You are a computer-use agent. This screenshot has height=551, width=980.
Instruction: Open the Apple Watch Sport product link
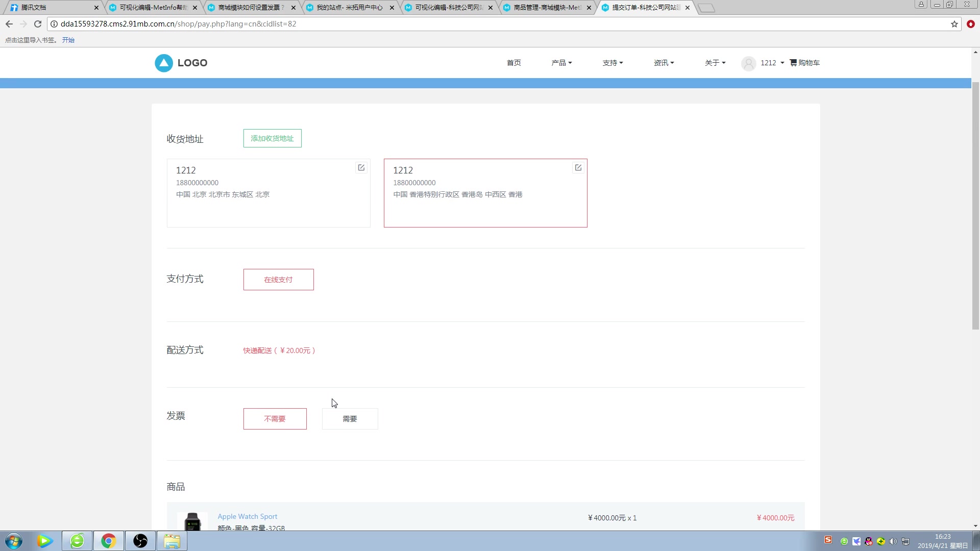(247, 516)
